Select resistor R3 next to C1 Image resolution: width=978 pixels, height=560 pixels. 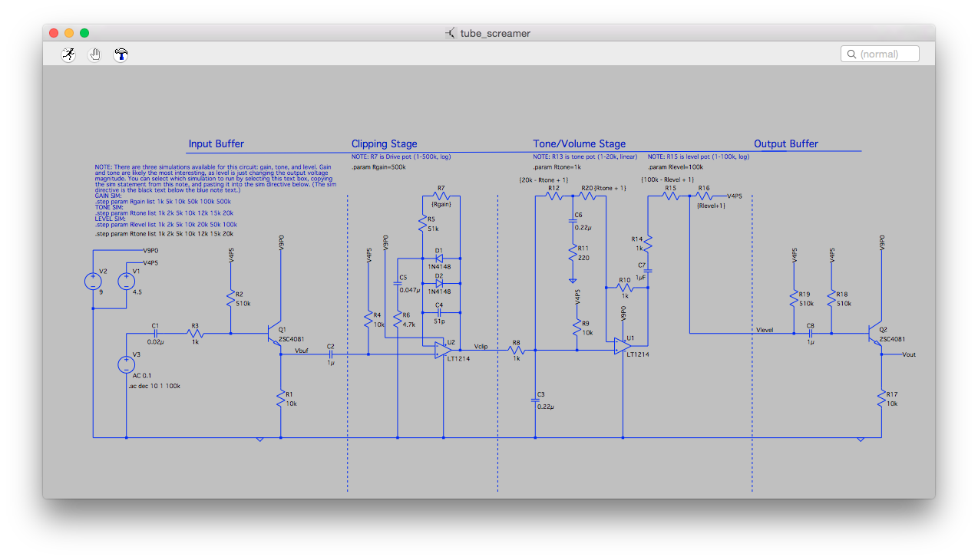point(194,334)
